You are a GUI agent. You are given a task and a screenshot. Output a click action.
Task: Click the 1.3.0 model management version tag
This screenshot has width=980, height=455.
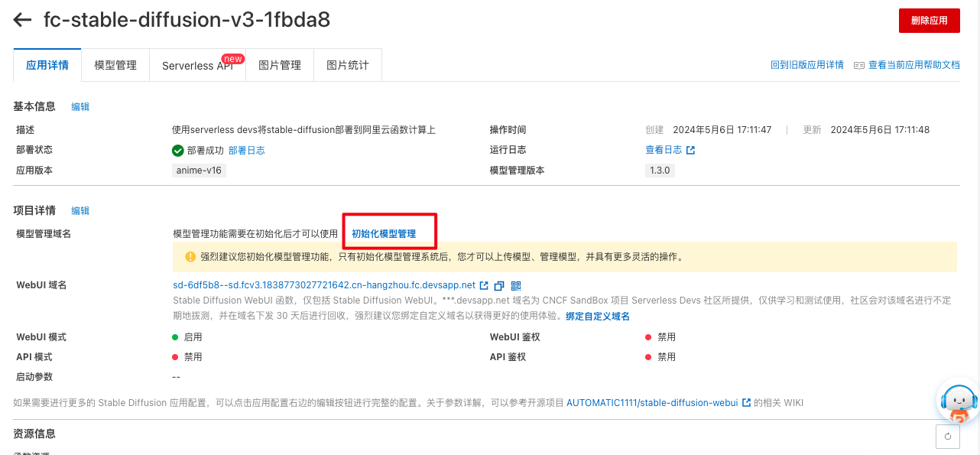659,171
